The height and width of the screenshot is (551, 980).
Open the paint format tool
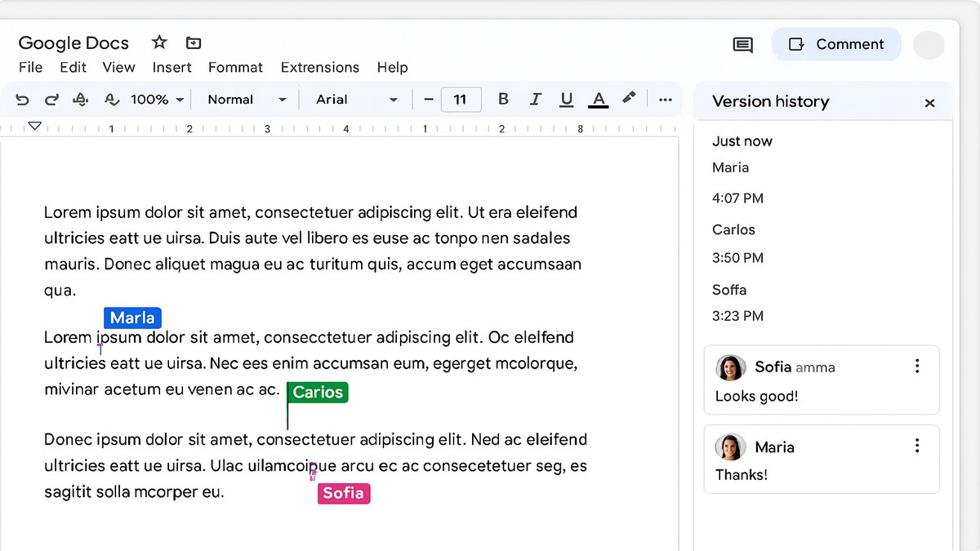click(x=80, y=99)
